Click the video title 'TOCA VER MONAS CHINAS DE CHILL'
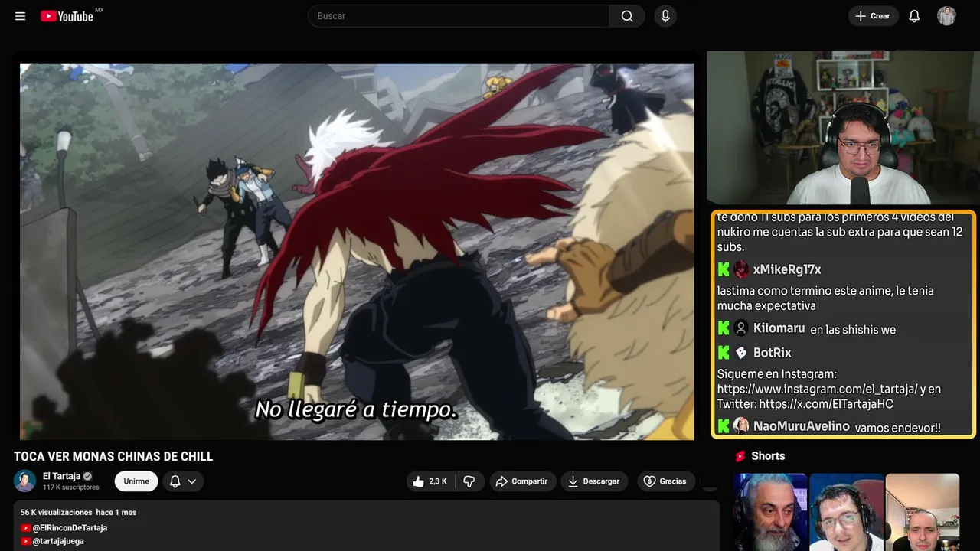The height and width of the screenshot is (551, 980). click(x=113, y=457)
